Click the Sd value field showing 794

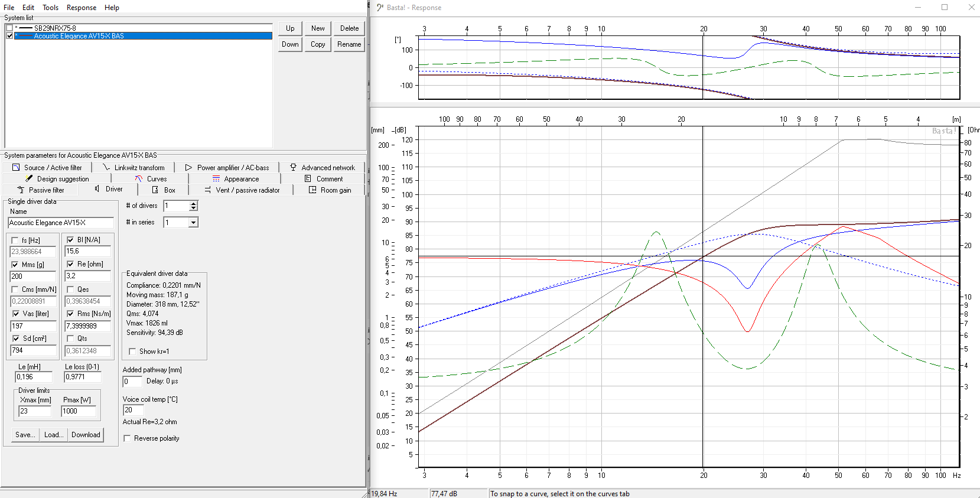click(33, 350)
